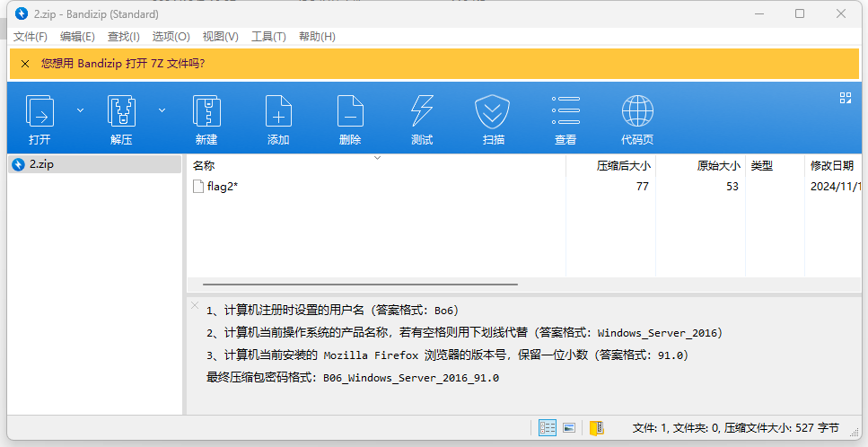Open the 选项(O) menu
This screenshot has width=868, height=447.
[171, 37]
